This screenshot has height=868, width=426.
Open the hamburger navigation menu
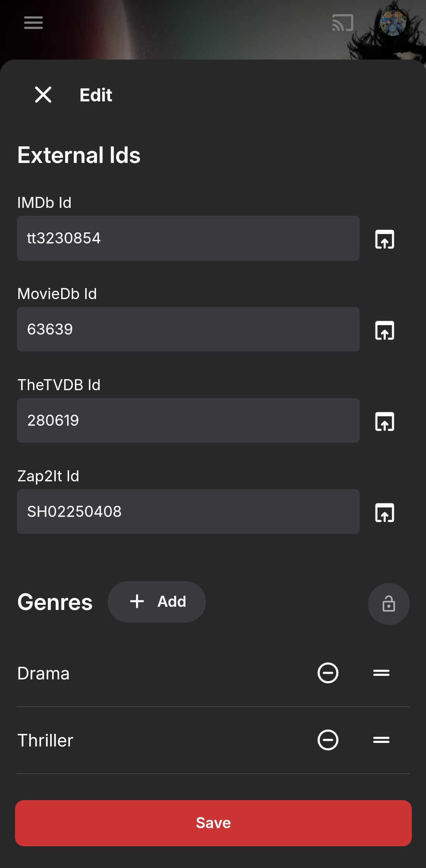click(x=34, y=22)
